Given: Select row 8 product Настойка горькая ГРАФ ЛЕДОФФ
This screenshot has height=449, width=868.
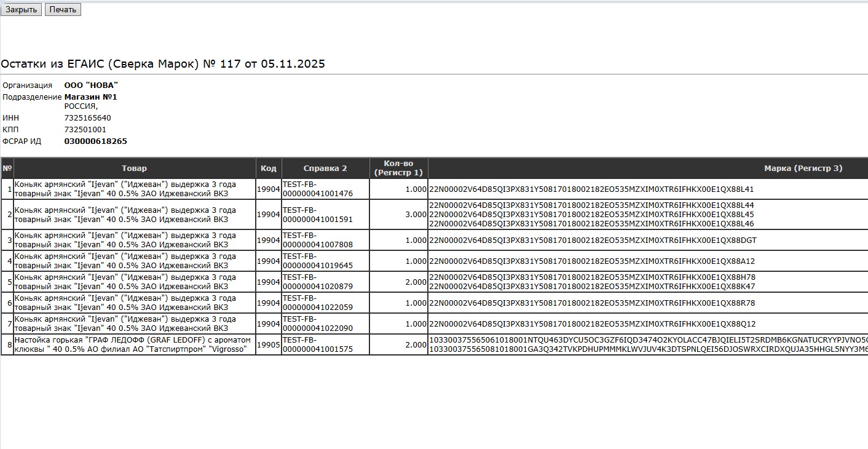Looking at the screenshot, I should pos(134,344).
